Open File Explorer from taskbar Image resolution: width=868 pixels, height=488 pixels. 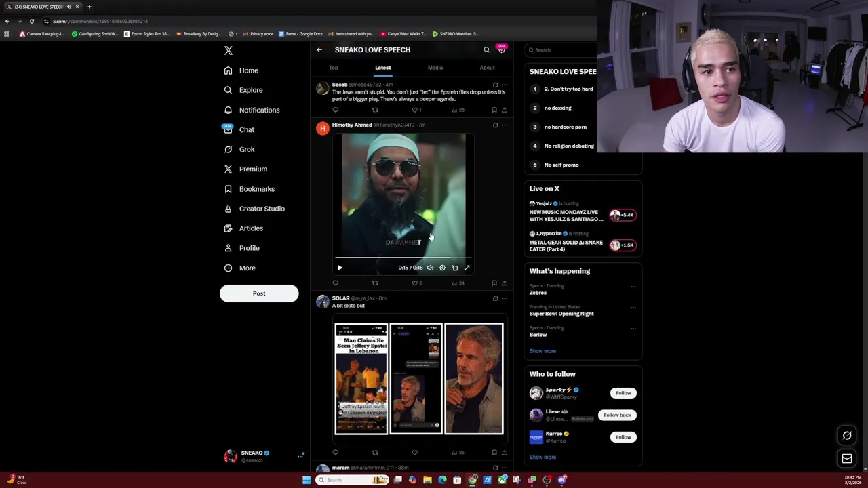427,480
